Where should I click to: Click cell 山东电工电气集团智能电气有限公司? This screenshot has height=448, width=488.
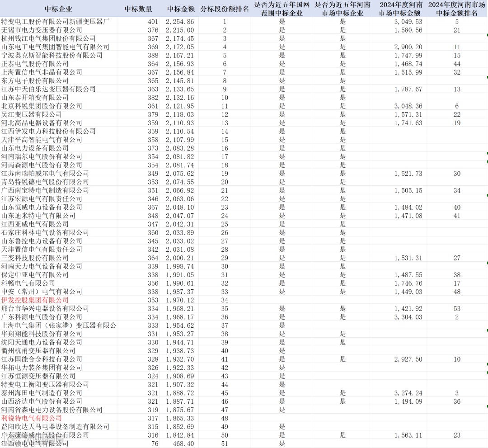(x=55, y=47)
